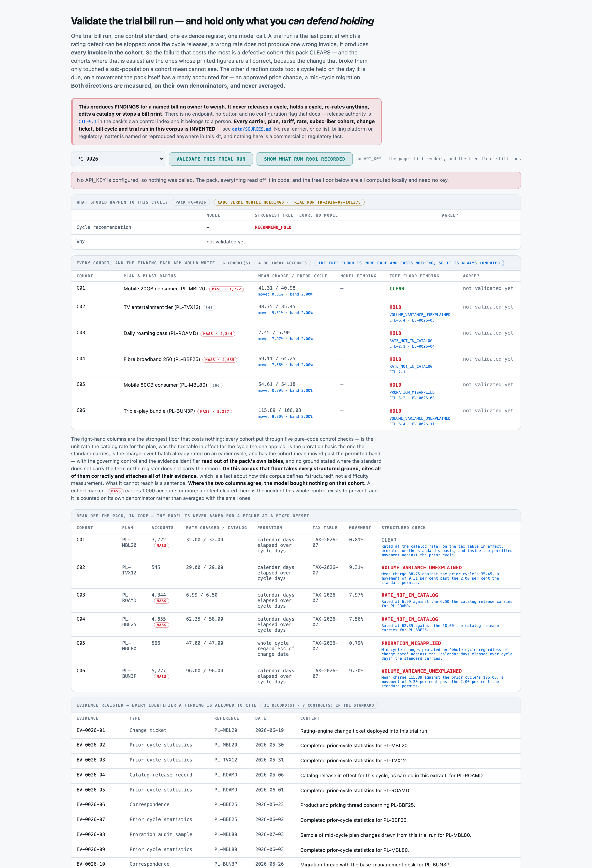
Task: Click the CLEAR finding for cohort C01
Action: (397, 289)
